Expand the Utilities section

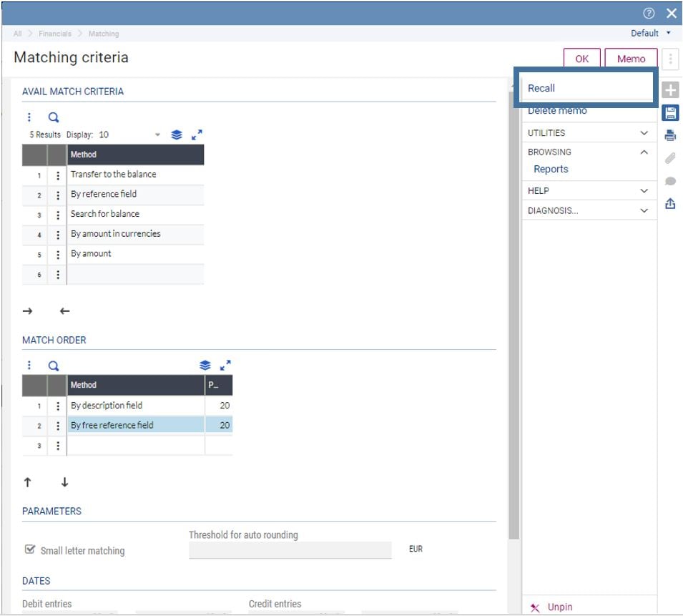click(x=644, y=133)
